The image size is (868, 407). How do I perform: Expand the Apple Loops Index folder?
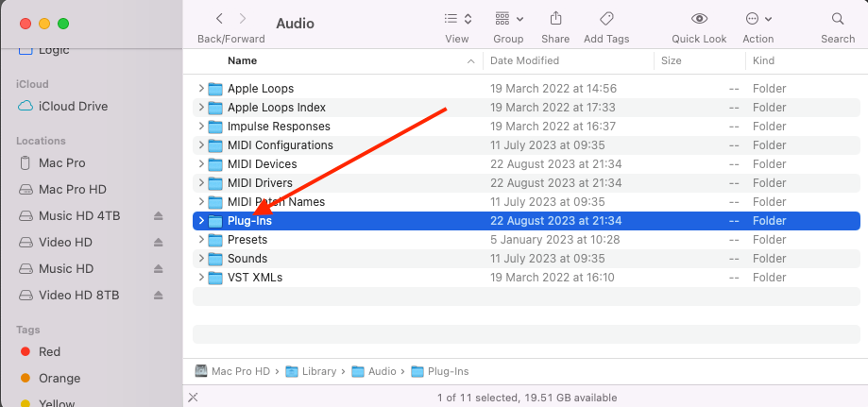point(201,108)
